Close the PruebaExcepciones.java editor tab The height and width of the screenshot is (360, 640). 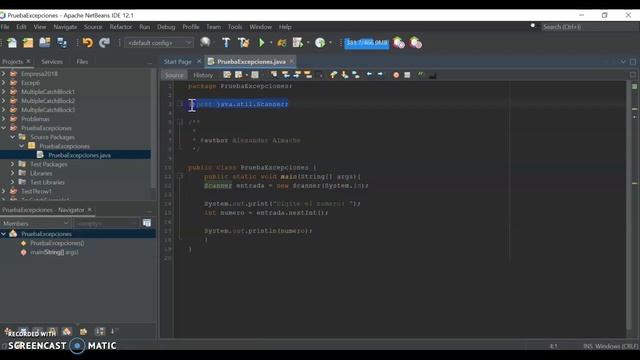pyautogui.click(x=291, y=61)
